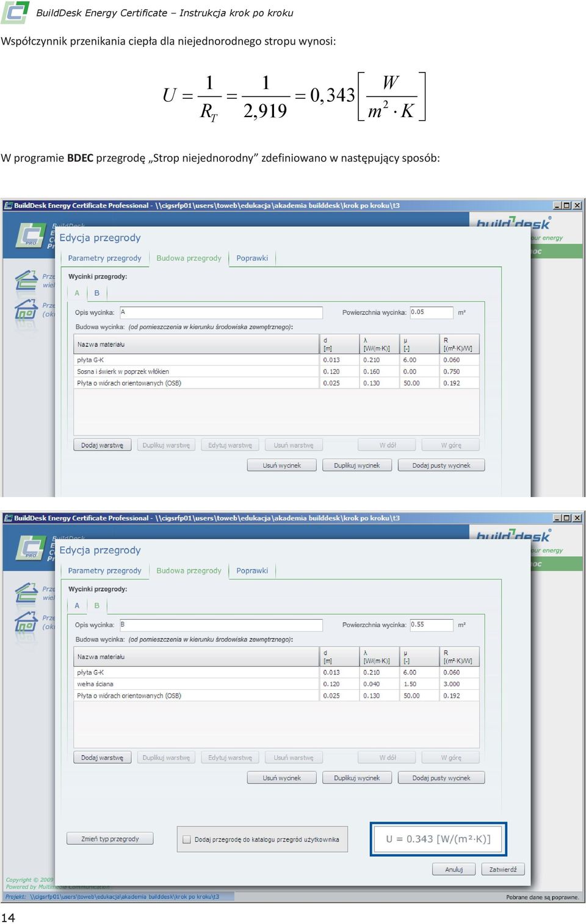Click Zatwierdź button
586x924 pixels.
(x=502, y=869)
